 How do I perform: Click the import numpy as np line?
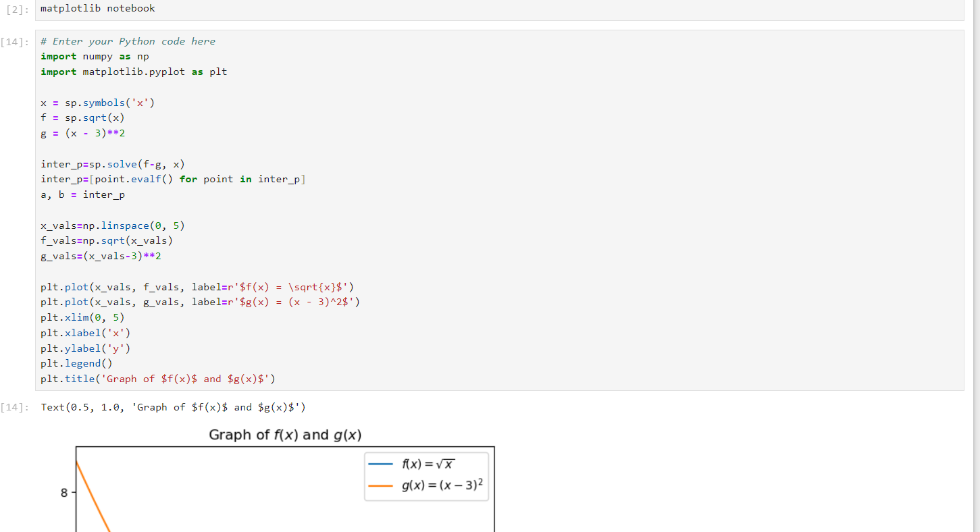[x=95, y=56]
